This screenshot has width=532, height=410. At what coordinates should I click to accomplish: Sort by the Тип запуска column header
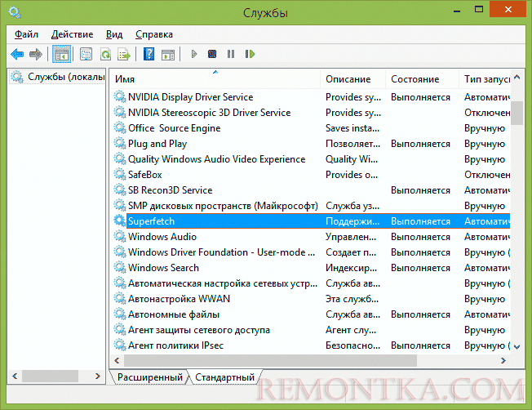coord(485,78)
